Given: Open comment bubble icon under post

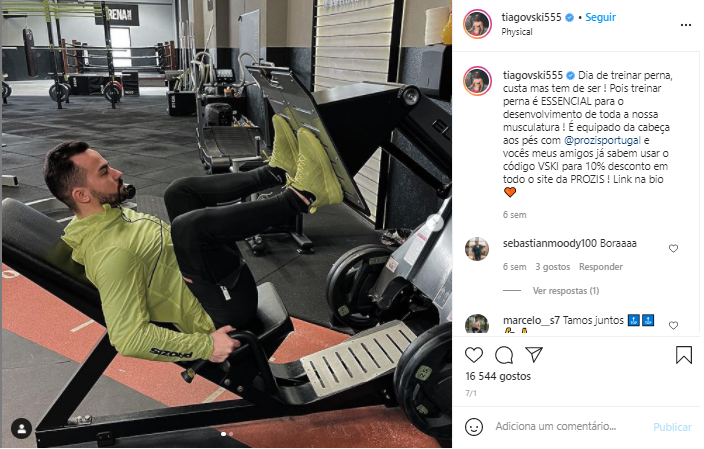Looking at the screenshot, I should (504, 355).
